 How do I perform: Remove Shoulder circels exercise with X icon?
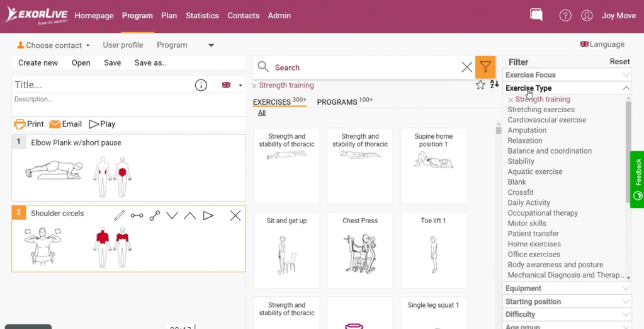[235, 216]
